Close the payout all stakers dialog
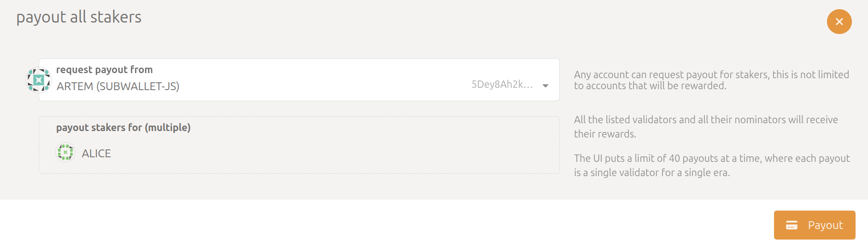The image size is (868, 246). point(839,22)
